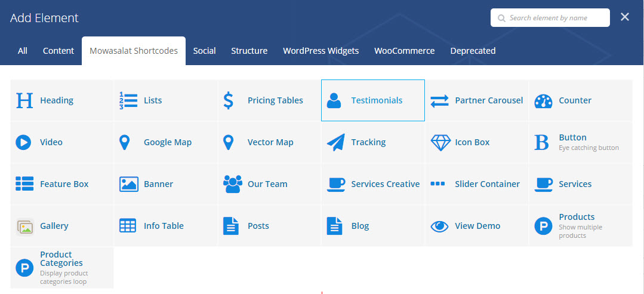Viewport: 644px width, 294px height.
Task: Open the Content tab
Action: [x=58, y=51]
